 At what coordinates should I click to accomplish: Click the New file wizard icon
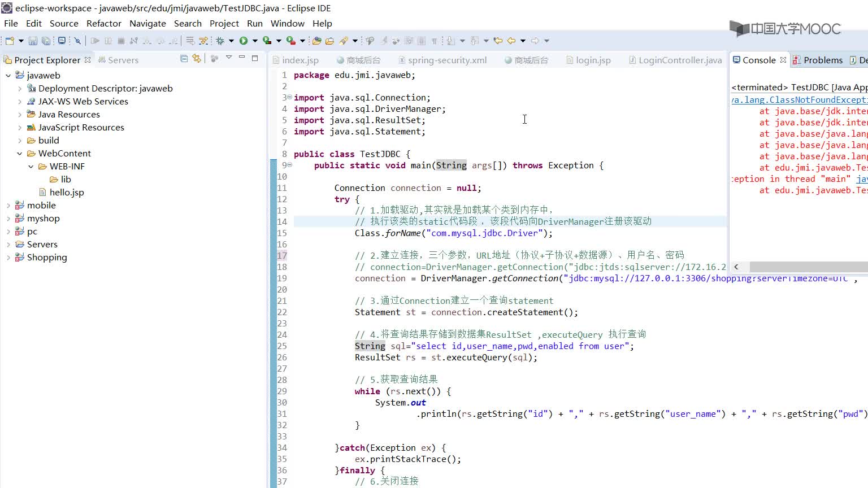pos(10,41)
